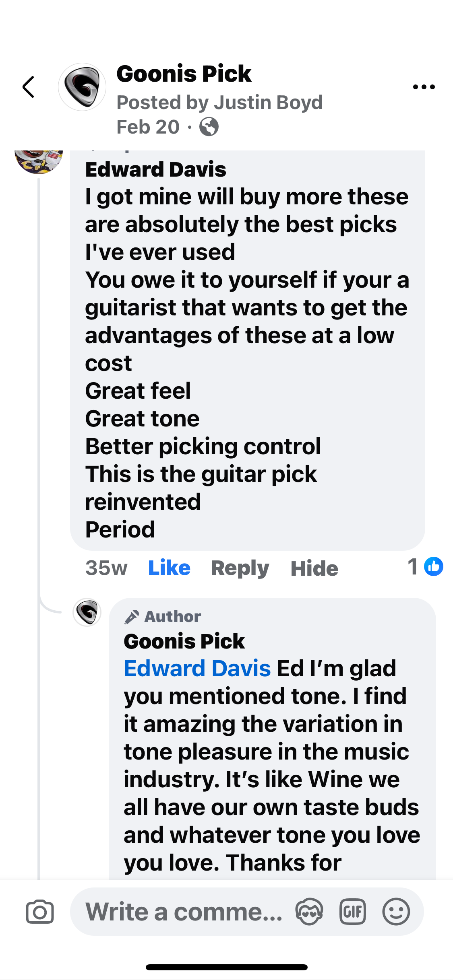Tap the Write a comment field
The image size is (453, 980).
(184, 912)
